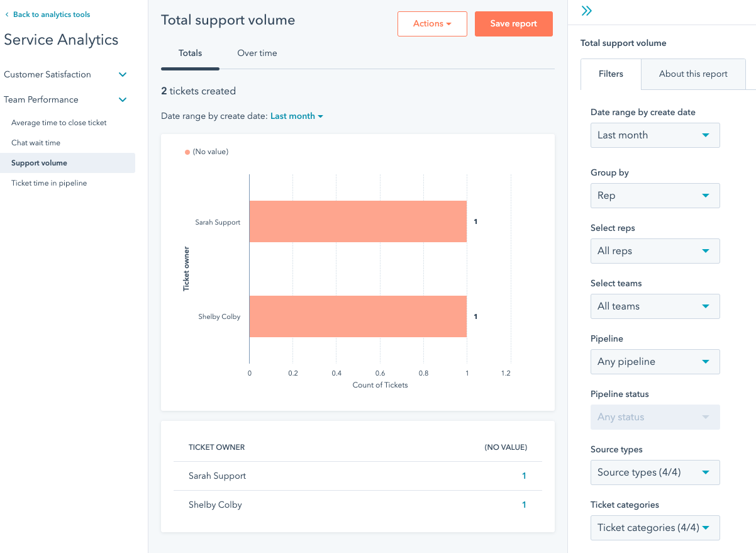Click Sarah Support's ticket count in table

[x=523, y=476]
